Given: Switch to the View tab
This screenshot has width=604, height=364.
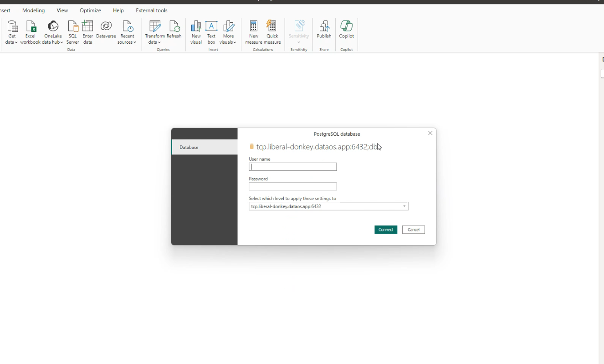Looking at the screenshot, I should pyautogui.click(x=62, y=10).
